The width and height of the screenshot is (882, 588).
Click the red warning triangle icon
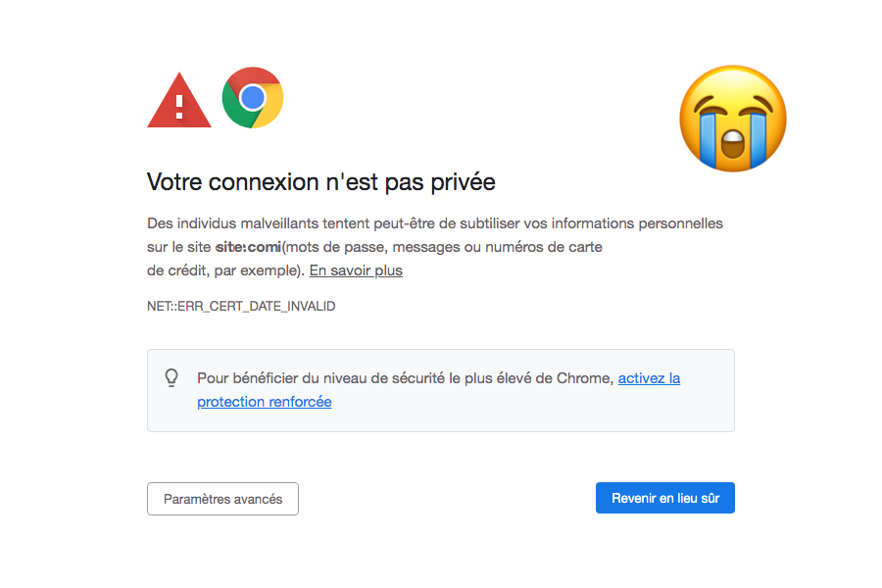(x=179, y=100)
